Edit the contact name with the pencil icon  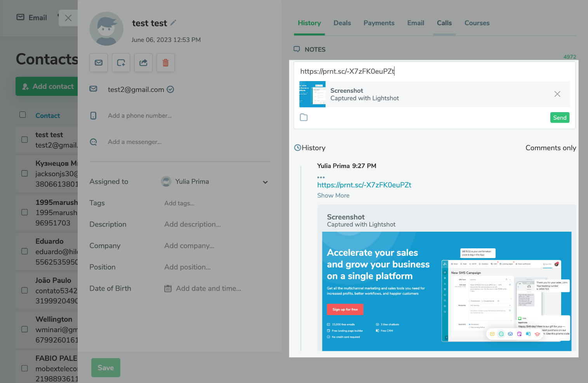(x=172, y=23)
